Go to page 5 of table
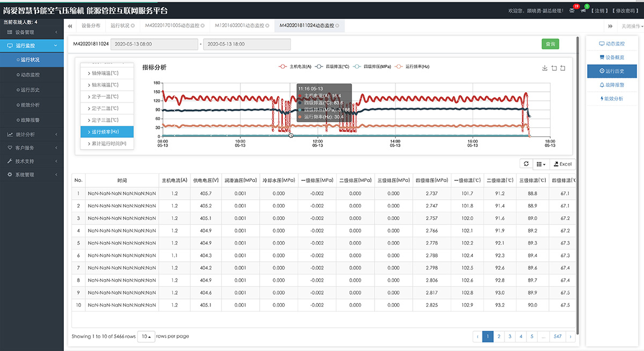 click(532, 337)
